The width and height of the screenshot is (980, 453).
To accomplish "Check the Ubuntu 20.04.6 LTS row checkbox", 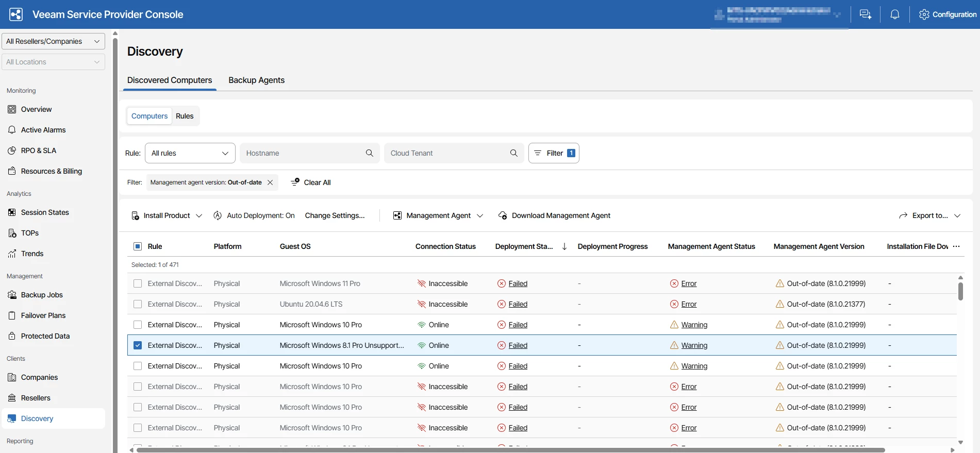I will tap(138, 304).
